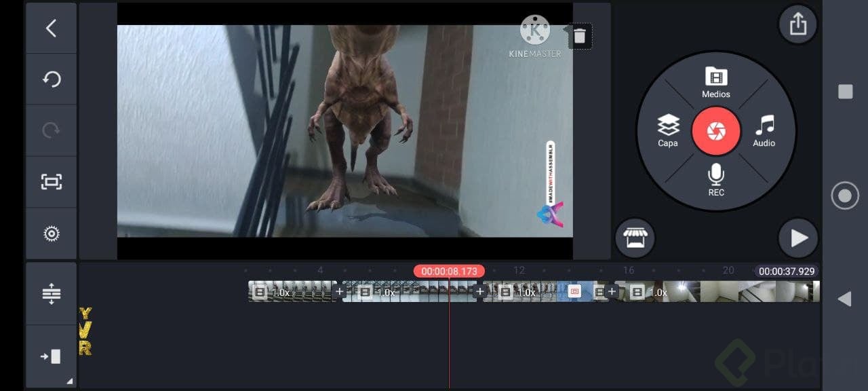
Task: Tap Android recent apps square button
Action: (845, 92)
